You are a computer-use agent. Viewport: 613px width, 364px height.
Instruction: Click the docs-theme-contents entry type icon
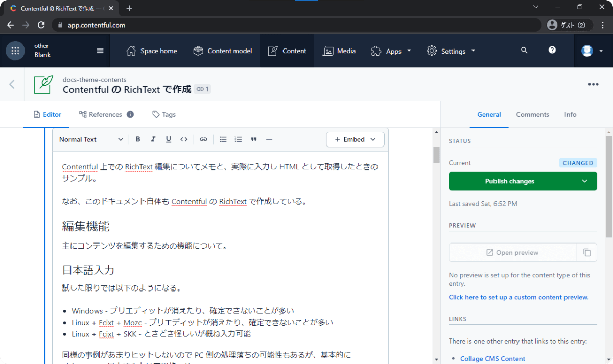[43, 84]
